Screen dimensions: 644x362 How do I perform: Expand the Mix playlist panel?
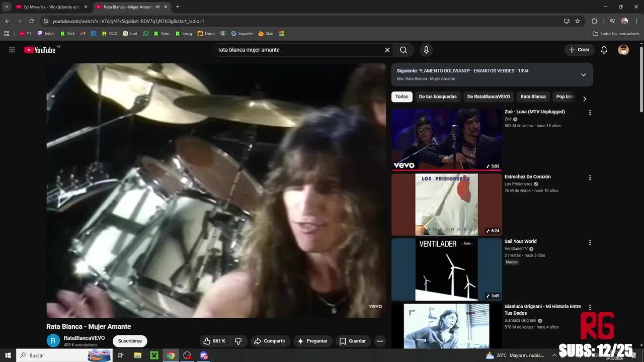[x=584, y=75]
